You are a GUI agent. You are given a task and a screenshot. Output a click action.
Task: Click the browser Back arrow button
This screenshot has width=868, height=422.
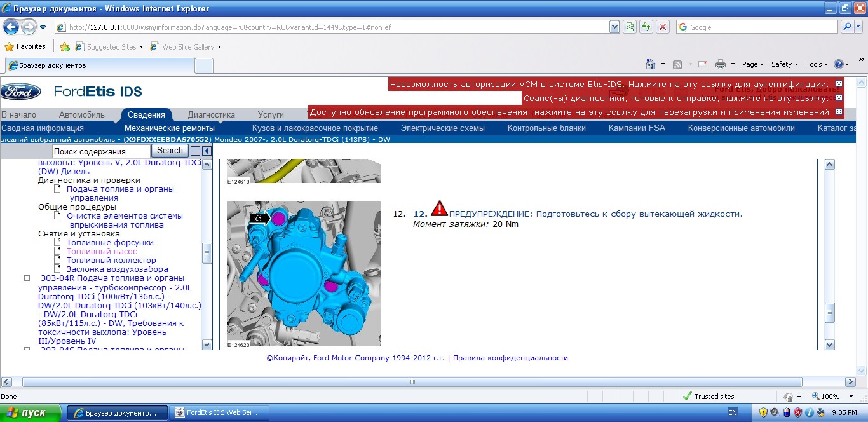pyautogui.click(x=11, y=27)
